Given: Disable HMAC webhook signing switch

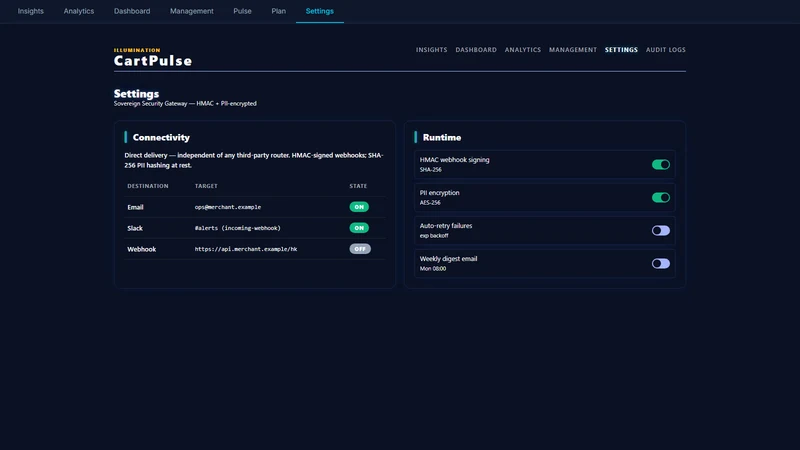Looking at the screenshot, I should (x=661, y=164).
